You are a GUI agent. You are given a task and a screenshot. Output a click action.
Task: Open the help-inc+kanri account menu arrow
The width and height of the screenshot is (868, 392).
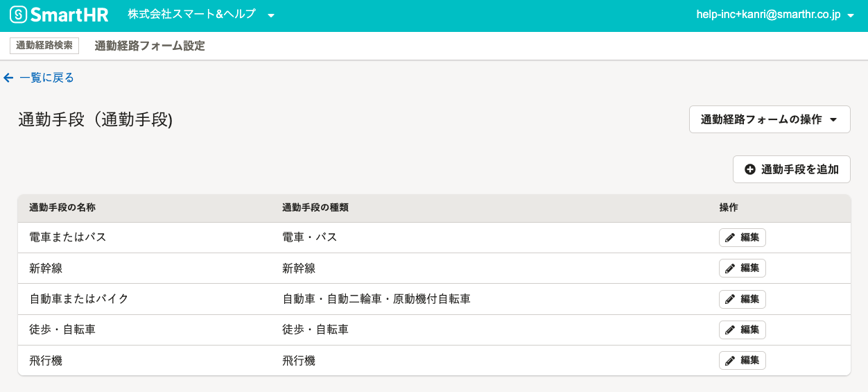pos(851,15)
